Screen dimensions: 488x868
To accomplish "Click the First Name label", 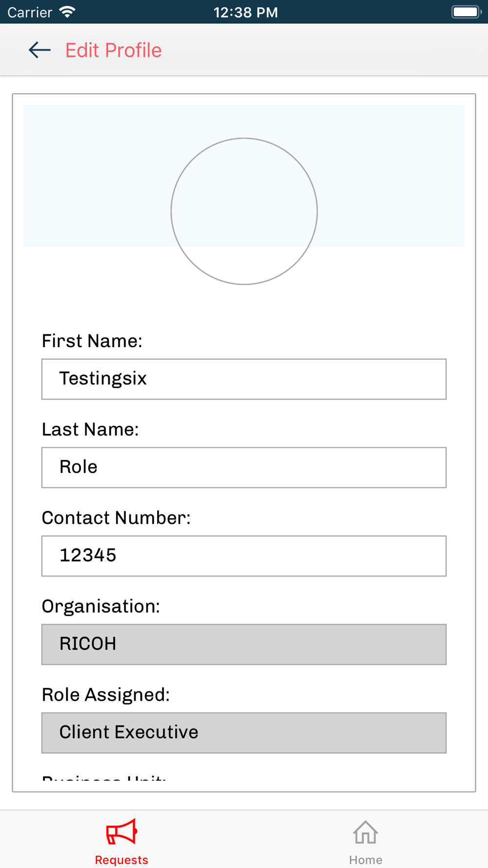I will [92, 341].
